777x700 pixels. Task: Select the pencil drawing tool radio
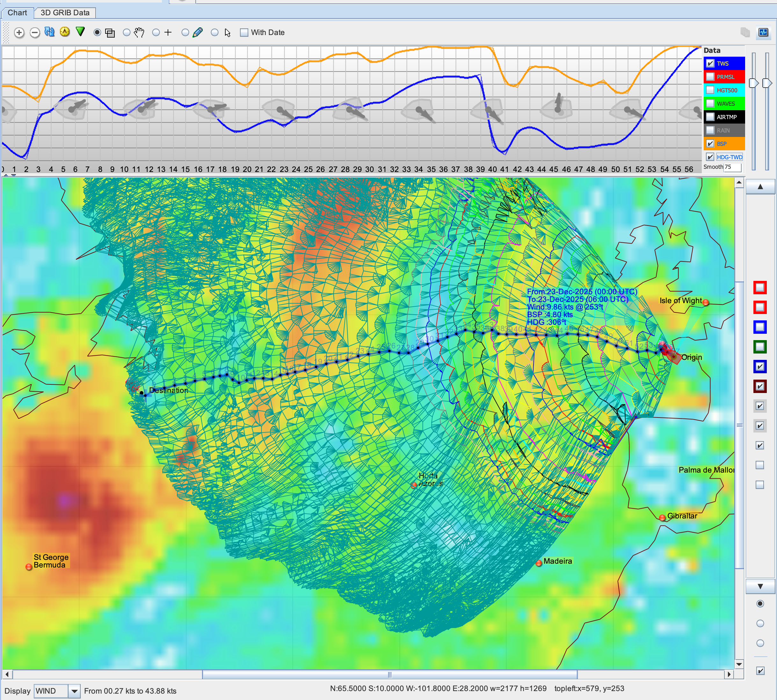click(x=185, y=33)
